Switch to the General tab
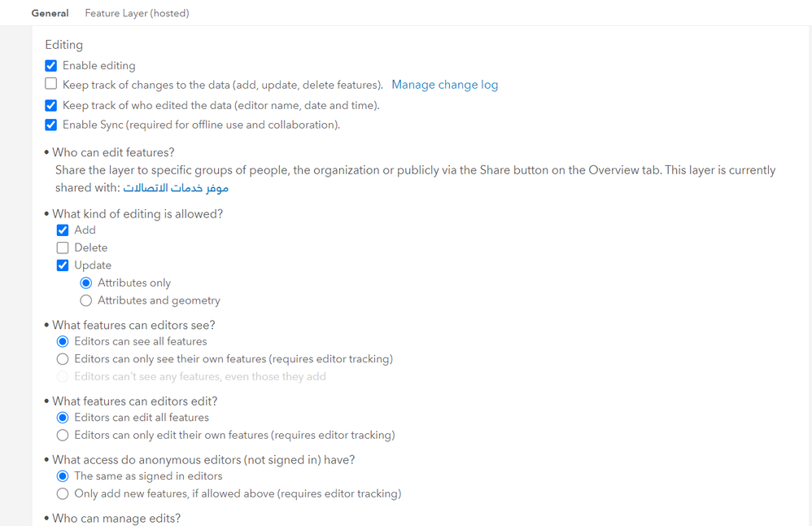 pos(50,13)
